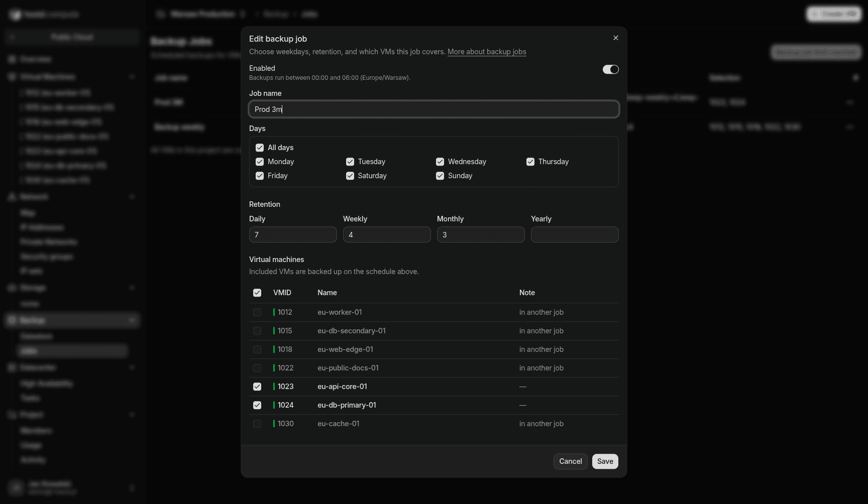Click the eu-api-core-01 VM name
The width and height of the screenshot is (868, 504).
click(342, 387)
